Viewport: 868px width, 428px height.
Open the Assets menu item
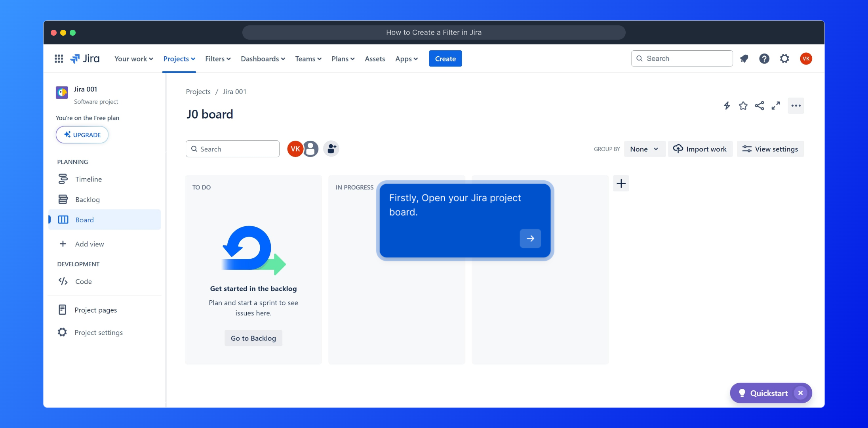coord(375,59)
